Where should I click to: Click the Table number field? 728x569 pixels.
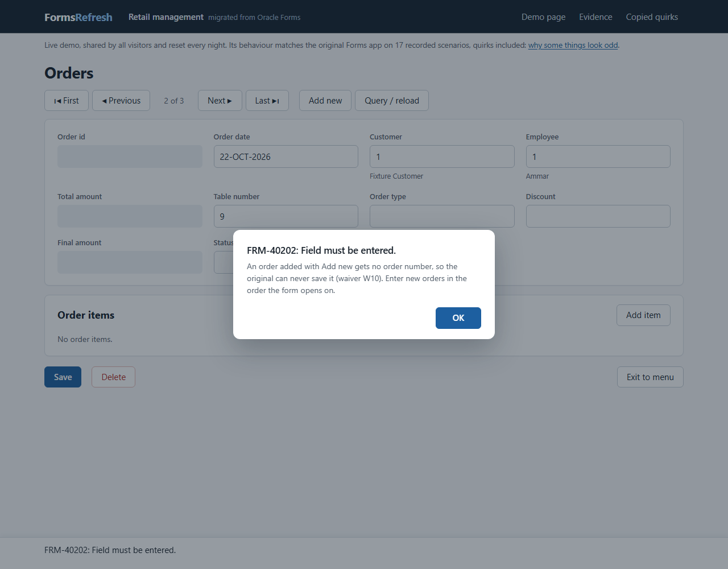tap(286, 216)
